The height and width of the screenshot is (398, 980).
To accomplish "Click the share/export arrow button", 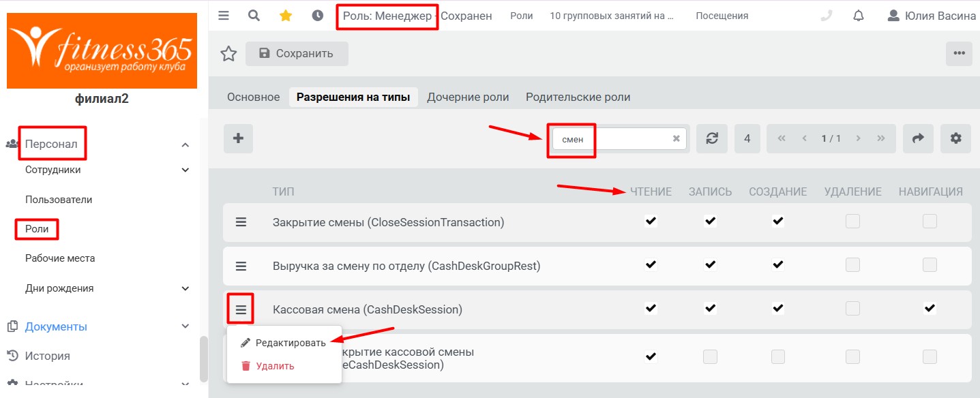I will (x=918, y=138).
